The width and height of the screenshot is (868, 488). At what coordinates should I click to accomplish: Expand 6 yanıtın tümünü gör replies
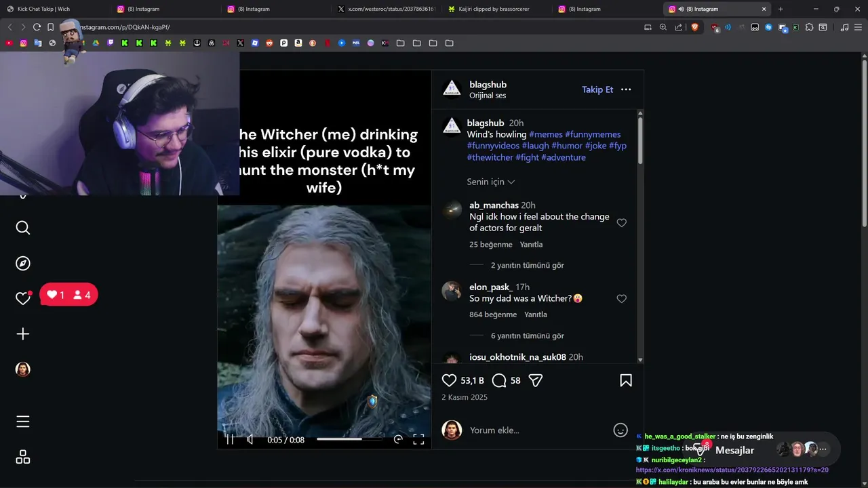(x=528, y=336)
